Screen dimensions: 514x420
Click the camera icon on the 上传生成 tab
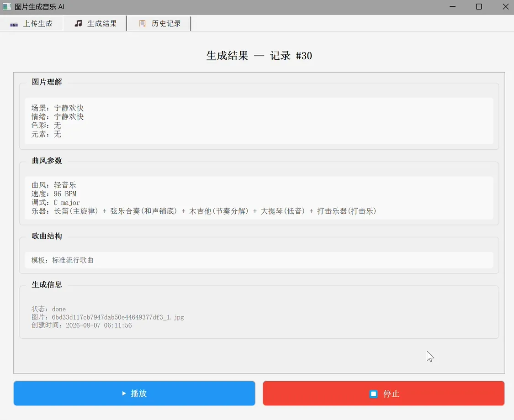[14, 24]
